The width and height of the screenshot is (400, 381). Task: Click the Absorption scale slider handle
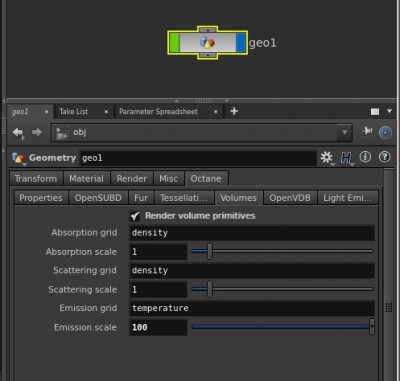[210, 251]
